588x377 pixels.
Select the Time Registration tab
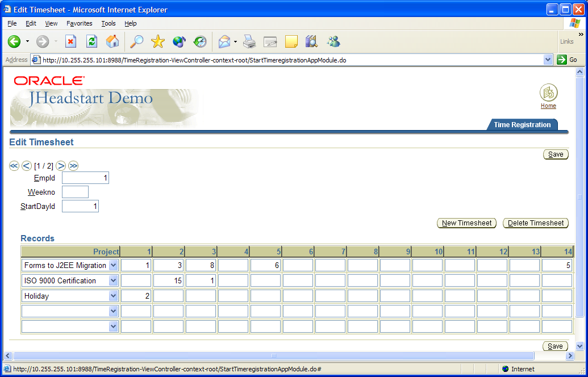click(522, 125)
